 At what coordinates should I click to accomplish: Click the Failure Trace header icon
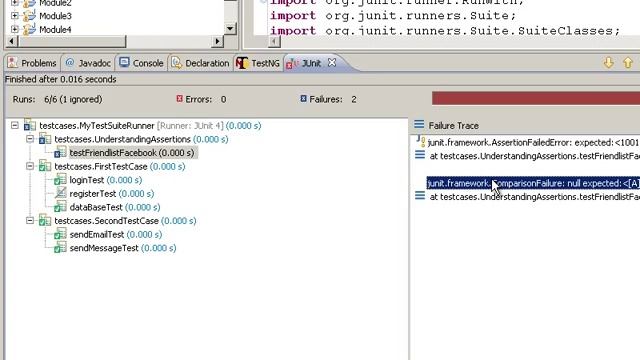419,124
